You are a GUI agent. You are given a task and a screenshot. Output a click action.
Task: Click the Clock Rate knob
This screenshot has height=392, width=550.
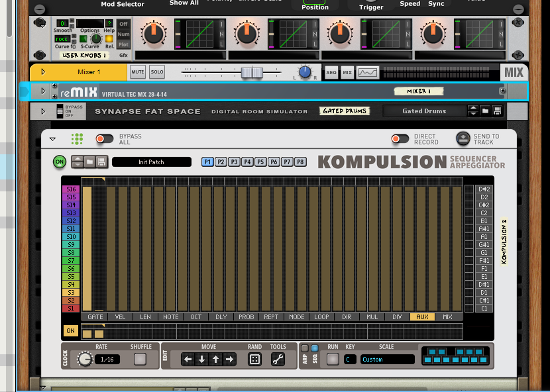point(84,359)
